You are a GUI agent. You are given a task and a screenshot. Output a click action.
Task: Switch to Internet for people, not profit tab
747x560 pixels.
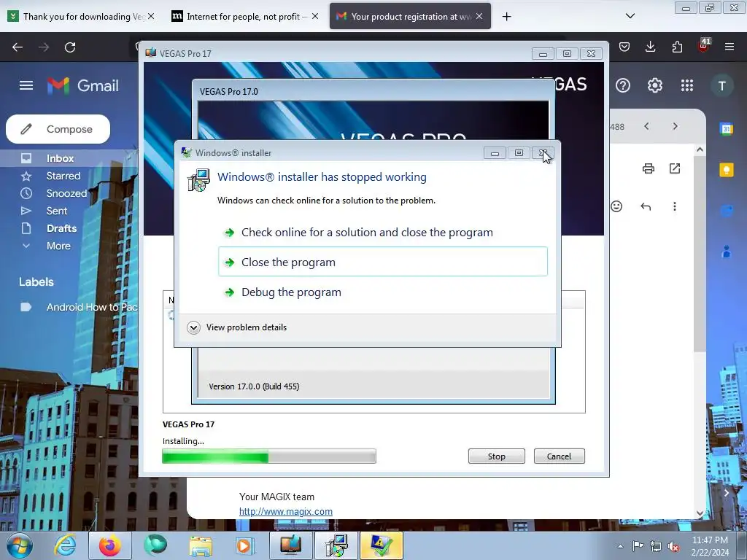point(245,16)
